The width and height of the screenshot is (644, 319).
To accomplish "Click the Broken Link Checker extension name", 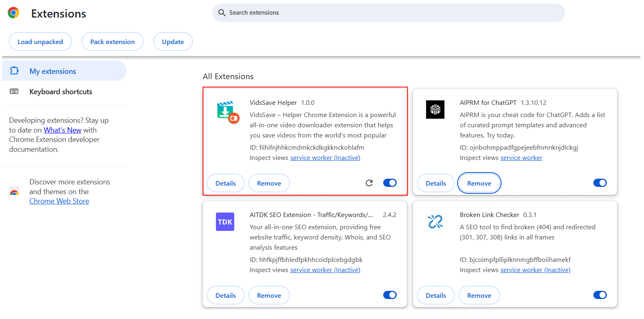I will click(489, 215).
